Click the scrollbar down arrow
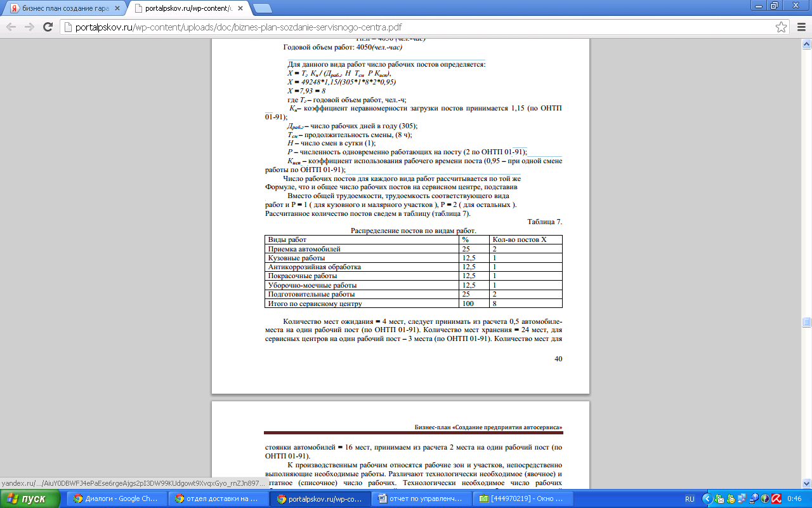The image size is (812, 508). [806, 483]
